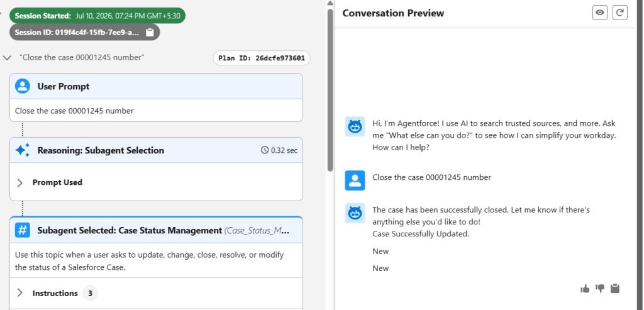The width and height of the screenshot is (644, 310).
Task: Give thumbs up on agent response
Action: pos(585,289)
